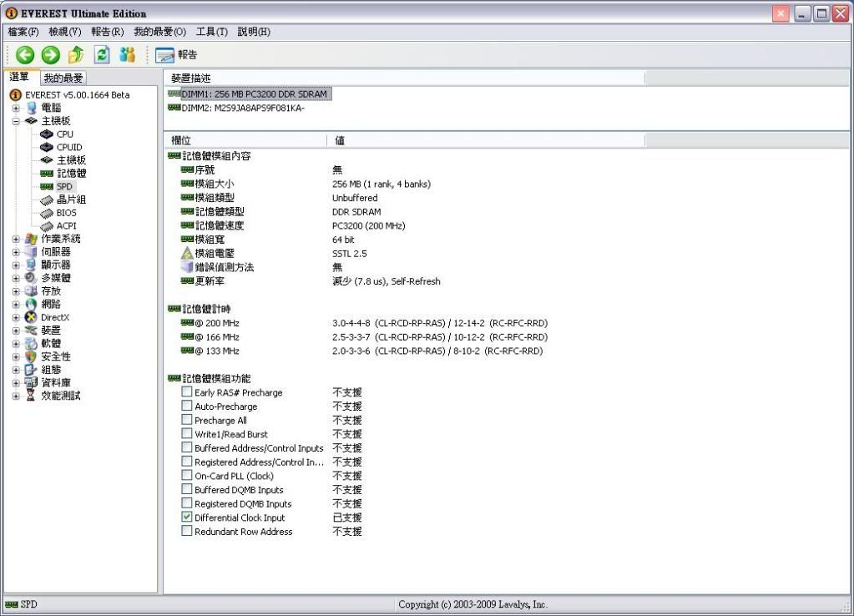854x616 pixels.
Task: Toggle Write1/Read Burst checkbox
Action: tap(187, 433)
